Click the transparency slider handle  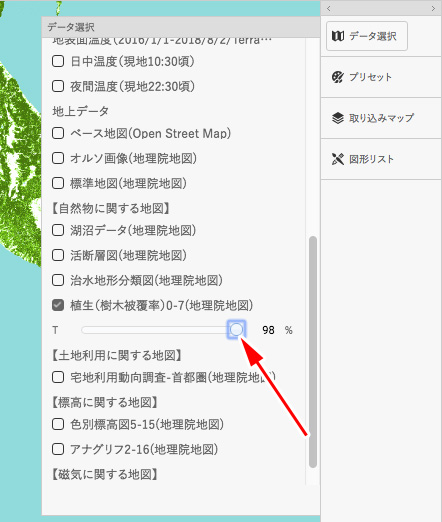click(237, 330)
